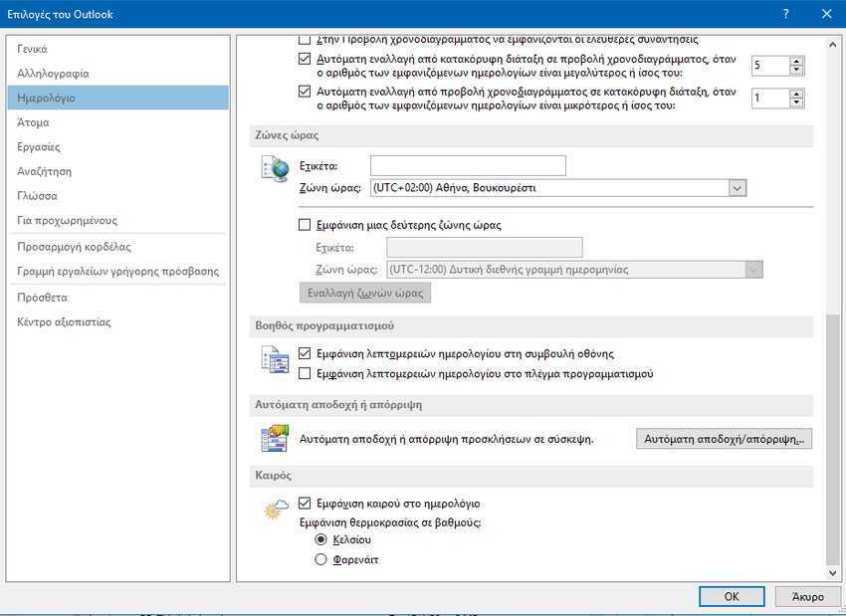Toggle the partially hidden free meetings checkbox
Screen dimensions: 846x616
(x=305, y=40)
